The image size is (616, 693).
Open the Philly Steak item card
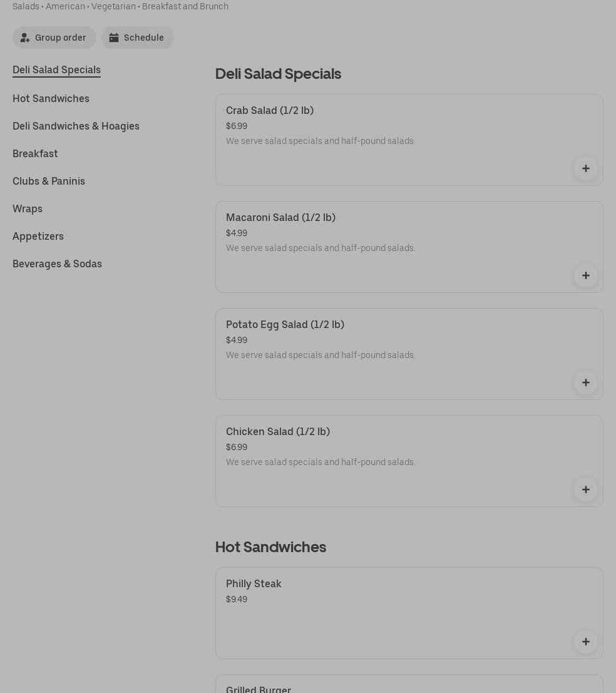point(254,584)
